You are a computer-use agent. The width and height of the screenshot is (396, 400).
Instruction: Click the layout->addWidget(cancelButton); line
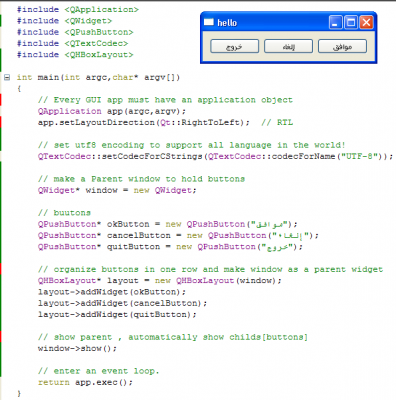pyautogui.click(x=122, y=303)
